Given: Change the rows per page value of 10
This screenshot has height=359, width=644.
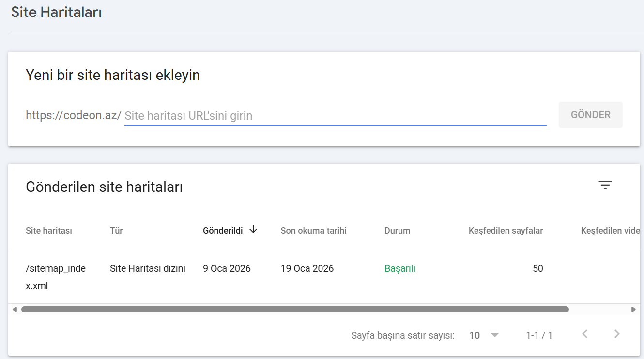Looking at the screenshot, I should (475, 335).
